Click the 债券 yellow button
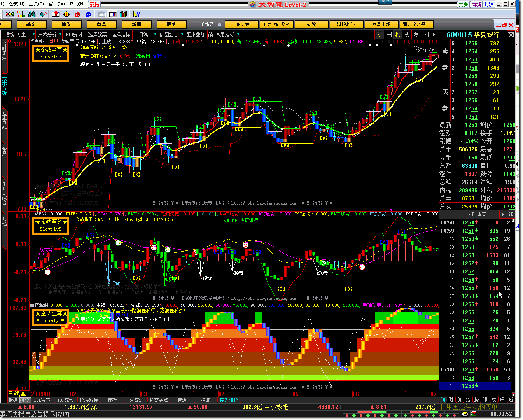 (x=66, y=24)
